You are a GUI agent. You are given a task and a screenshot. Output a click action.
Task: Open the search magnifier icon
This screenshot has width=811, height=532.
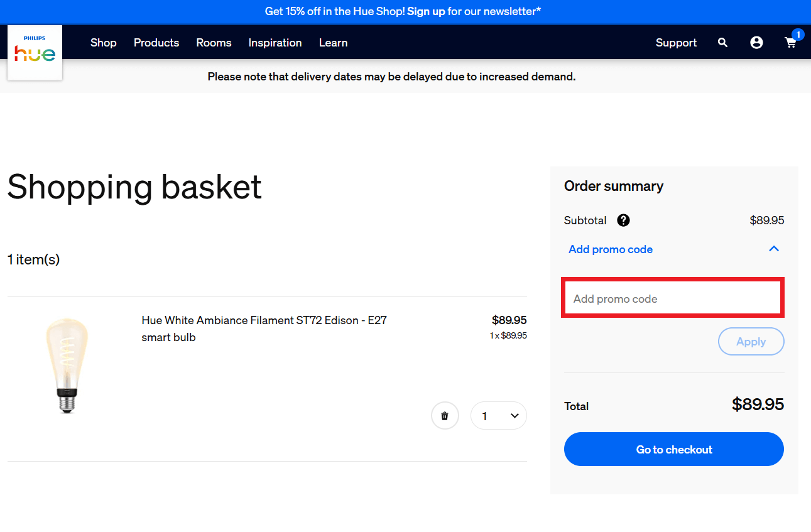pos(722,43)
